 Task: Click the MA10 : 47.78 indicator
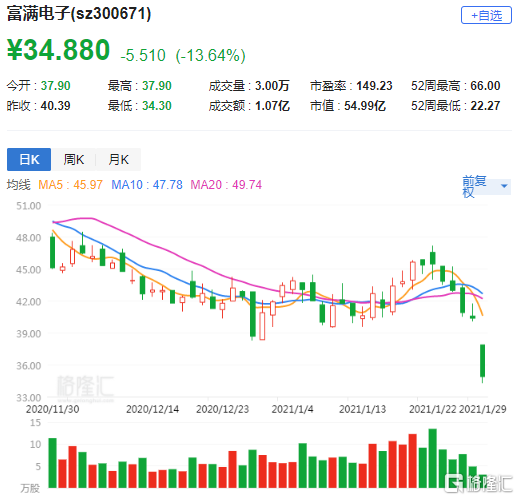[147, 185]
